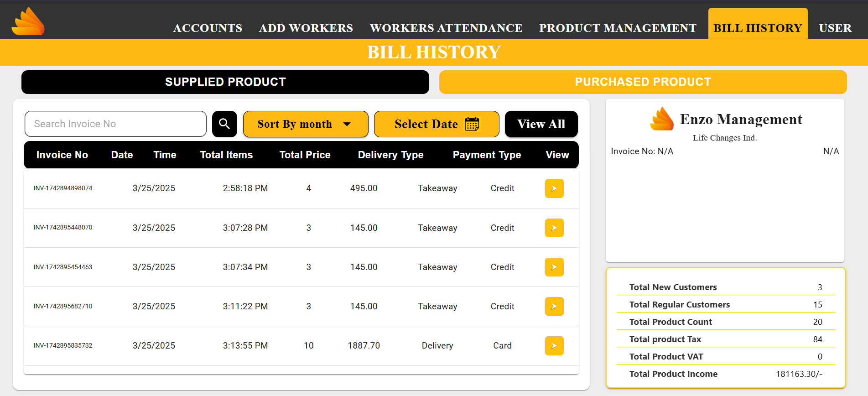Navigate to Add Workers page
This screenshot has width=868, height=396.
pos(306,28)
